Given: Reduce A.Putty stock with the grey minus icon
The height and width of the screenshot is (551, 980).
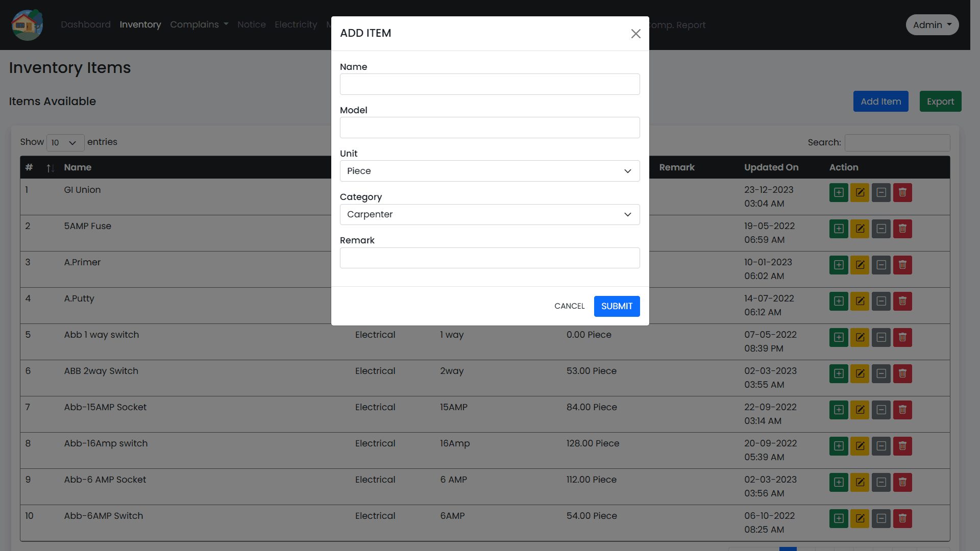Looking at the screenshot, I should click(x=881, y=301).
